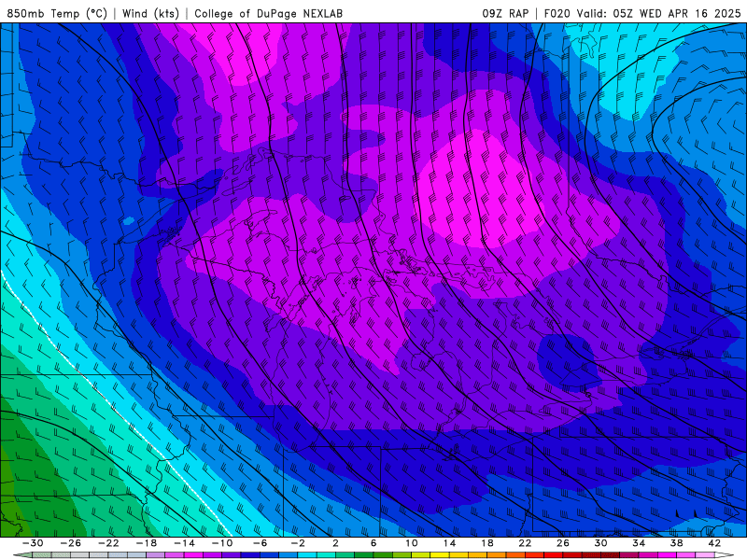The image size is (747, 560).
Task: Click the -30 label on the color scale
Action: 33,543
